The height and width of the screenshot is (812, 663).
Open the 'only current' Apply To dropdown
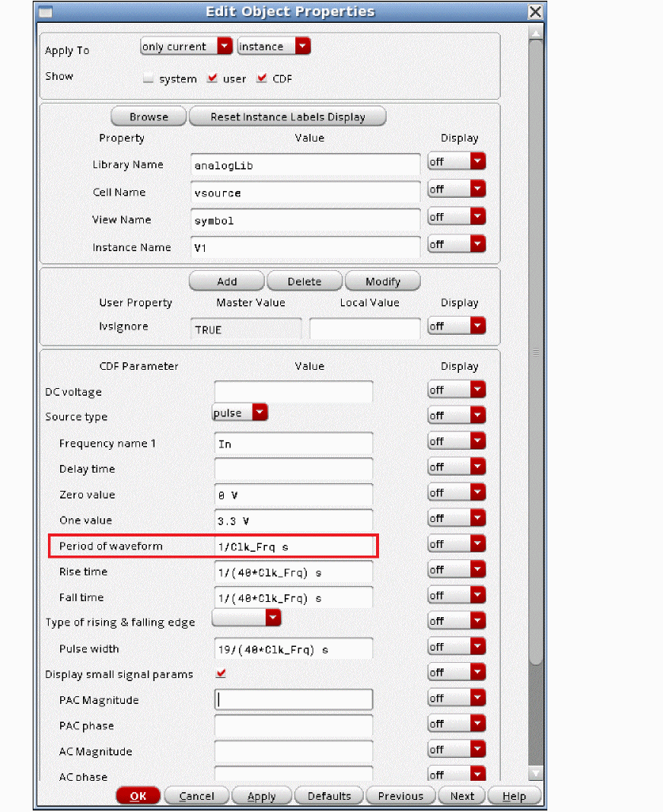click(186, 46)
